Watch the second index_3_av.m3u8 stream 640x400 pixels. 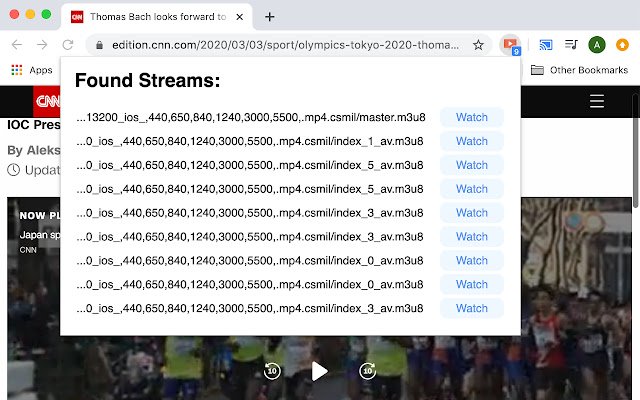coord(471,237)
